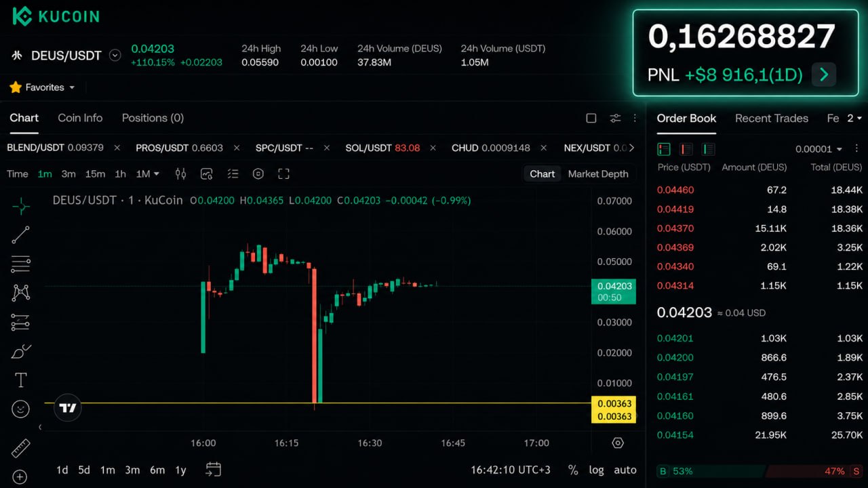Screen dimensions: 868x488
Task: Open the Fibonacci retracement tool
Action: pyautogui.click(x=21, y=264)
